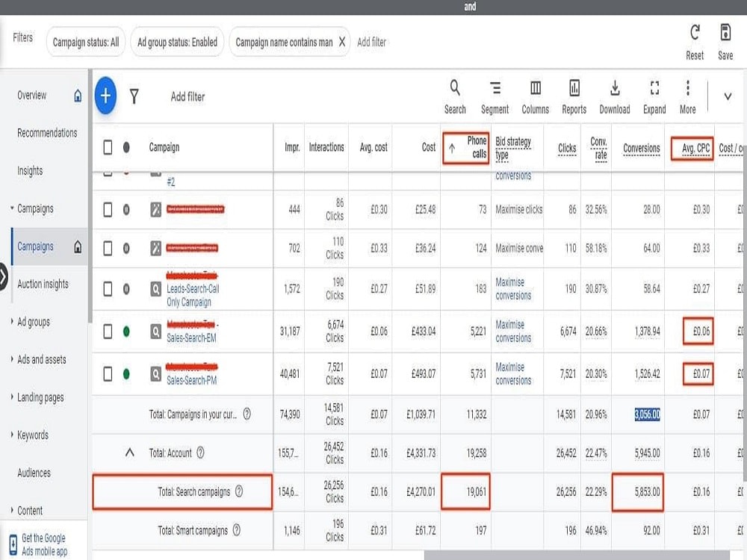The height and width of the screenshot is (560, 747).
Task: Open Recommendations page
Action: tap(47, 133)
